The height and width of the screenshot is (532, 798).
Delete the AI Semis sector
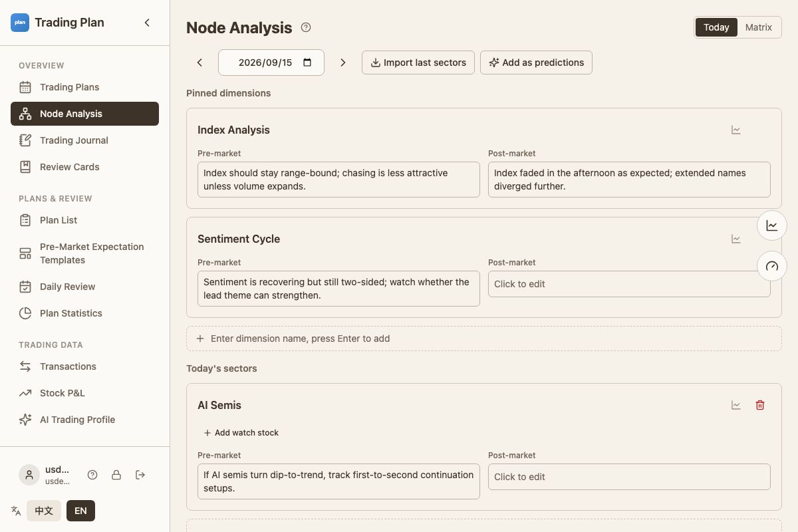pos(760,405)
